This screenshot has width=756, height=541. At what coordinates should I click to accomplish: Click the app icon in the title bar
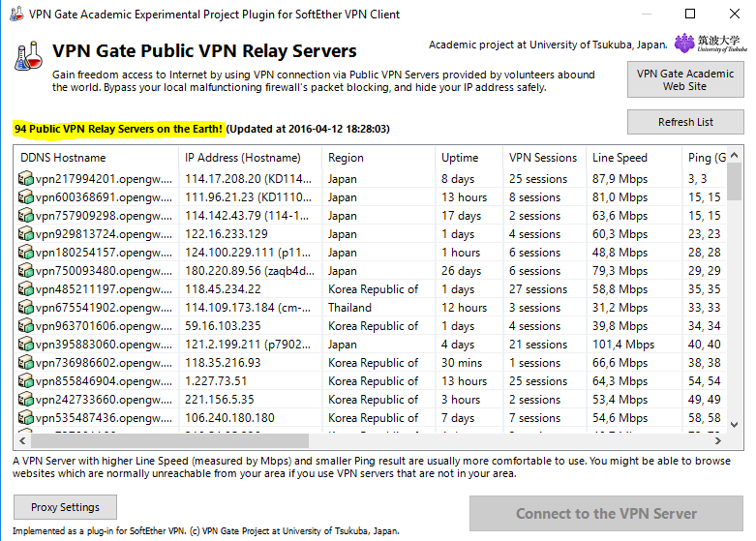click(x=15, y=14)
